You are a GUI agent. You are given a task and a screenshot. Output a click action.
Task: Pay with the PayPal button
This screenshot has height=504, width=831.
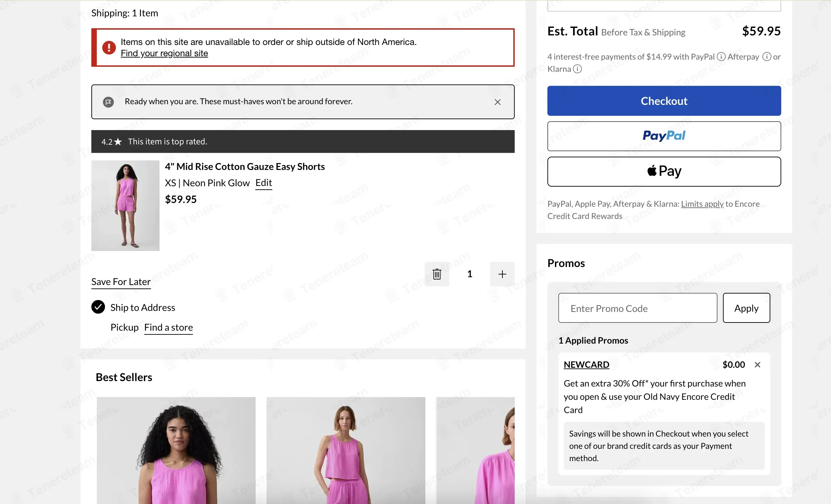[664, 136]
